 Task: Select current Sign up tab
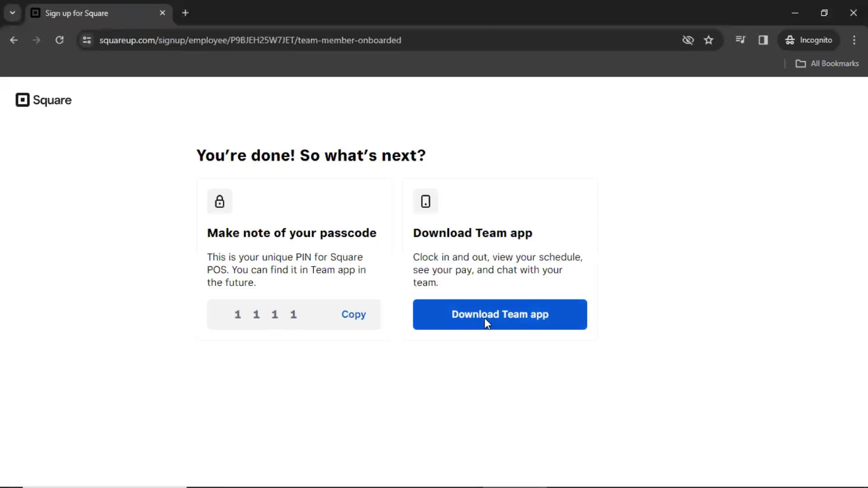click(99, 13)
